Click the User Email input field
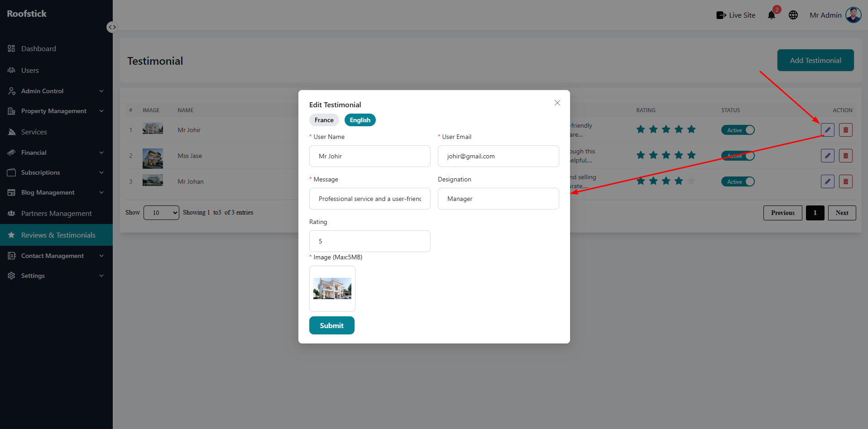Image resolution: width=868 pixels, height=429 pixels. pos(499,156)
